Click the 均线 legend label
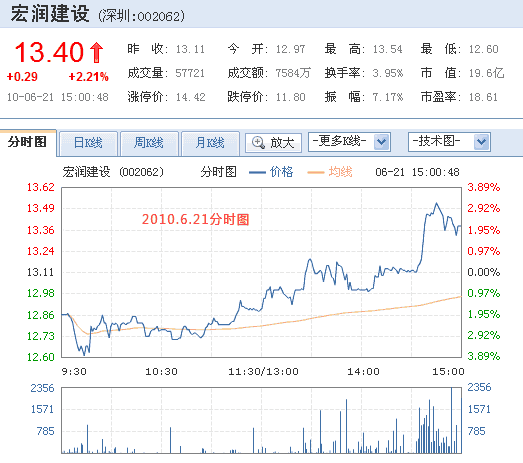Viewport: 523px width, 463px height. [x=340, y=172]
